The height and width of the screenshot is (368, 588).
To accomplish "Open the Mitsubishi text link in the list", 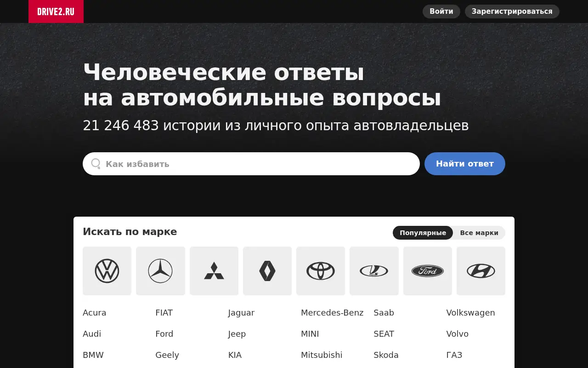I will 322,355.
